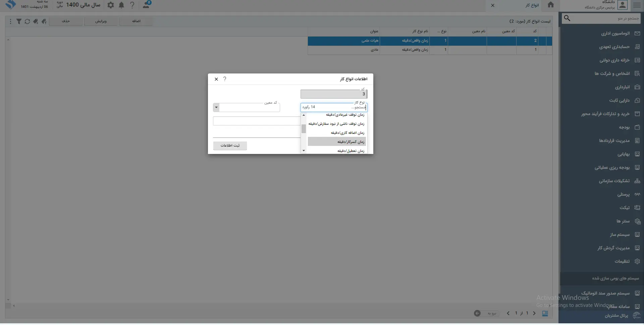Click the grid view icon in pager
The height and width of the screenshot is (325, 644).
click(x=545, y=313)
